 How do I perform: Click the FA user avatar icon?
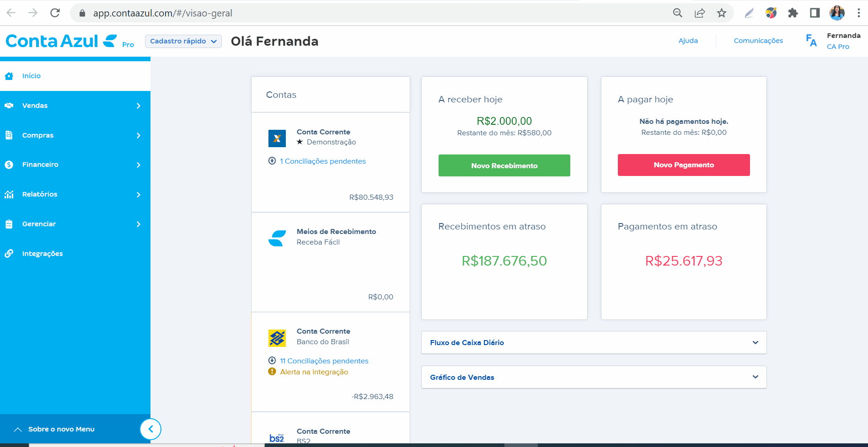(x=811, y=41)
